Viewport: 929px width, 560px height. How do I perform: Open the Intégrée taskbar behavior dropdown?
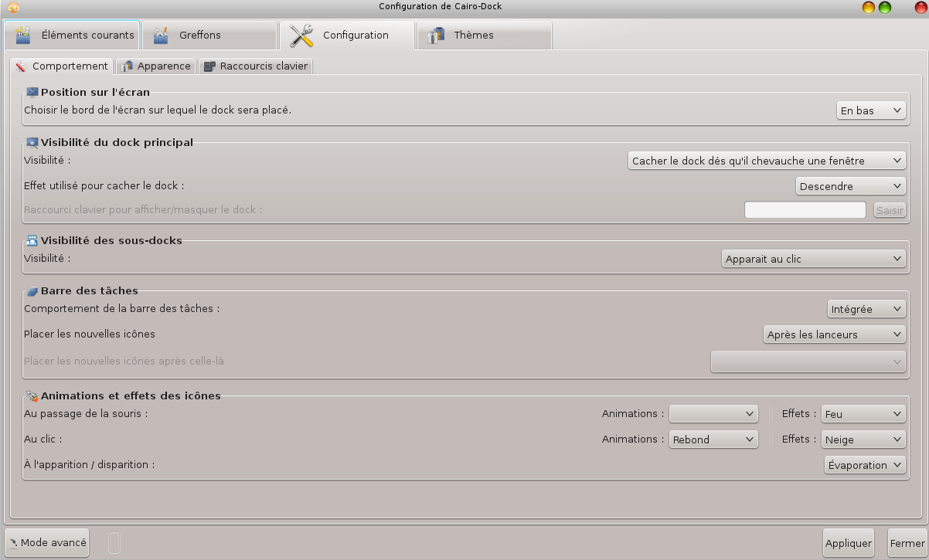tap(866, 309)
